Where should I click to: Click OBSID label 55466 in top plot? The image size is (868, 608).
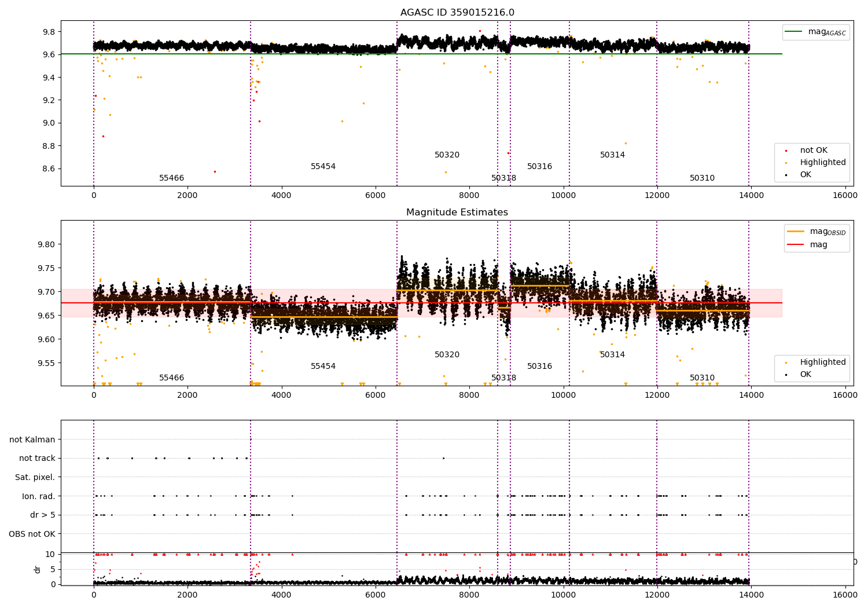(x=171, y=178)
